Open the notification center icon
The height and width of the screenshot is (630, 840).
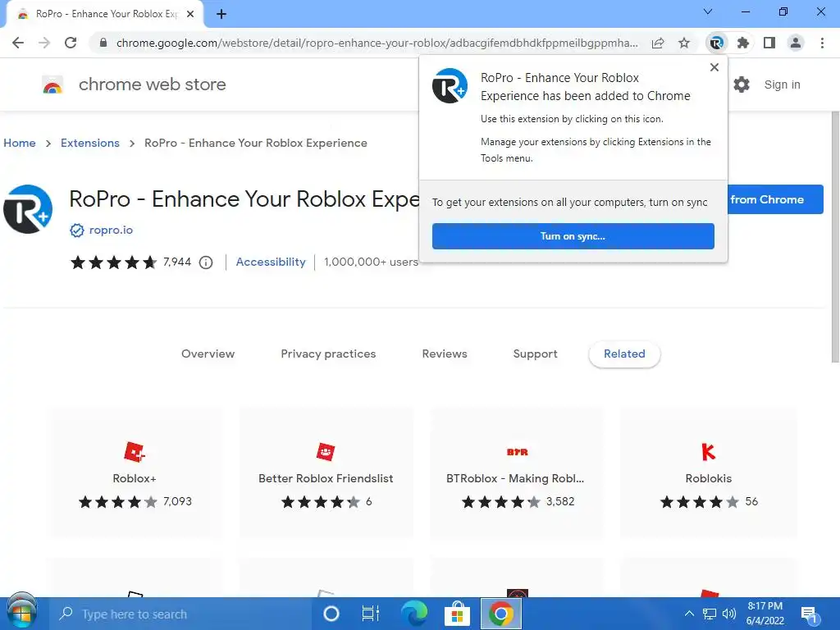pyautogui.click(x=809, y=615)
